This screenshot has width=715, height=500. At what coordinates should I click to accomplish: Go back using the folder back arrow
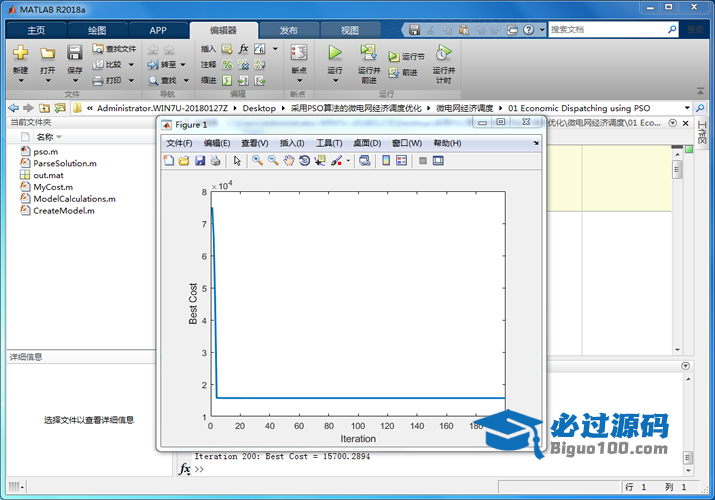(13, 108)
